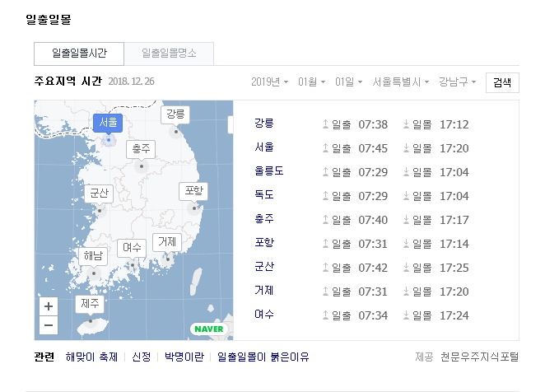The height and width of the screenshot is (392, 545).
Task: Open the 군산 link in the list
Action: click(x=264, y=267)
